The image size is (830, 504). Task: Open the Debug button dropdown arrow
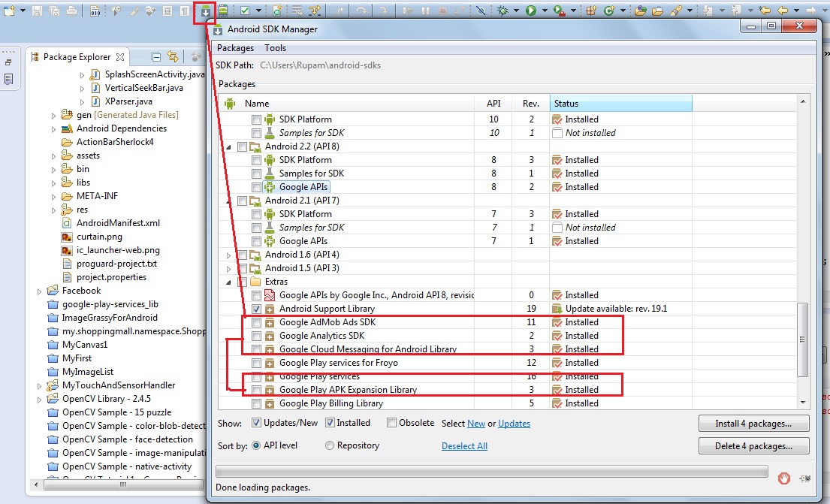(x=516, y=11)
